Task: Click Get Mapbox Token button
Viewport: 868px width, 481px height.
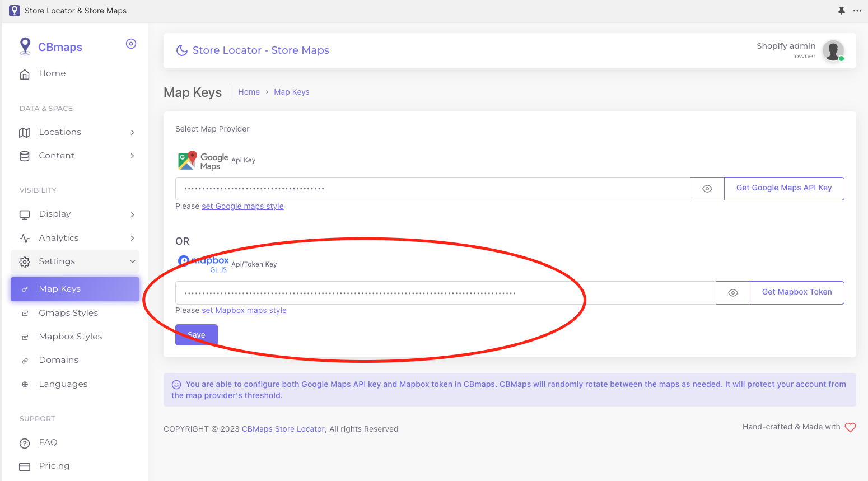Action: click(797, 293)
